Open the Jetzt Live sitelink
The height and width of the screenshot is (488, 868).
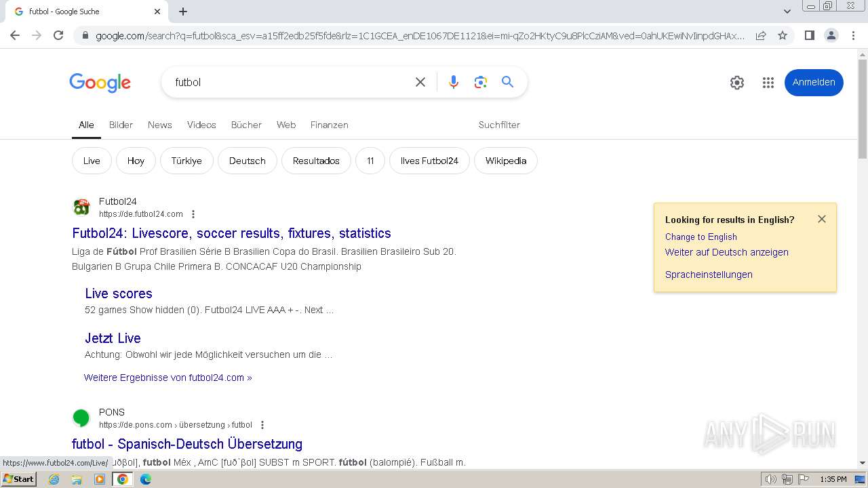113,338
